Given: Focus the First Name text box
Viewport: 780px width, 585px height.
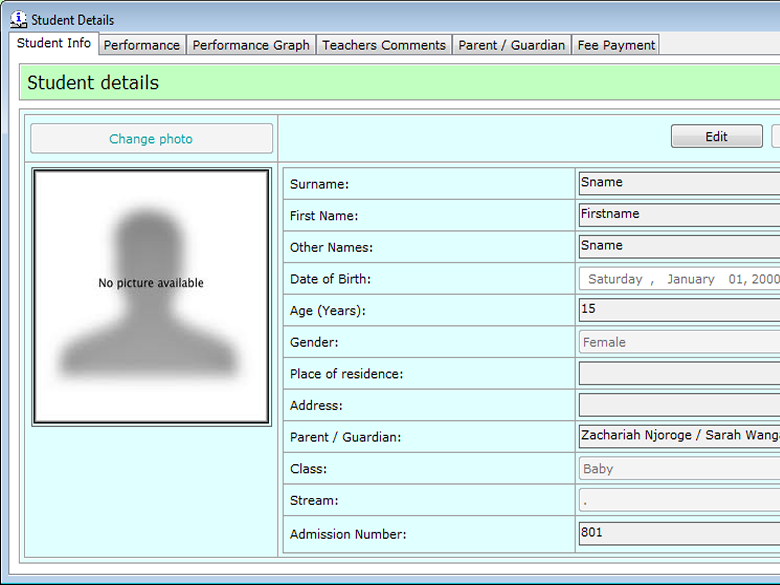Looking at the screenshot, I should pyautogui.click(x=679, y=214).
